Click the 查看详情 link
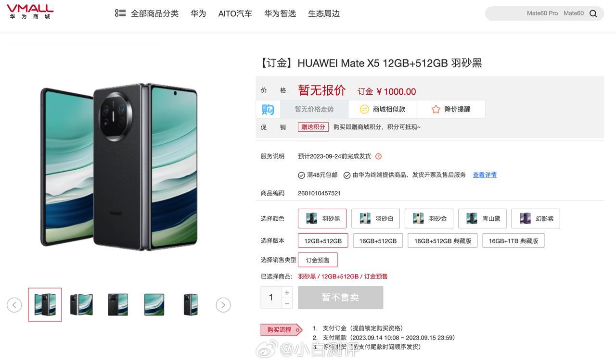The width and height of the screenshot is (616, 364). tap(485, 175)
